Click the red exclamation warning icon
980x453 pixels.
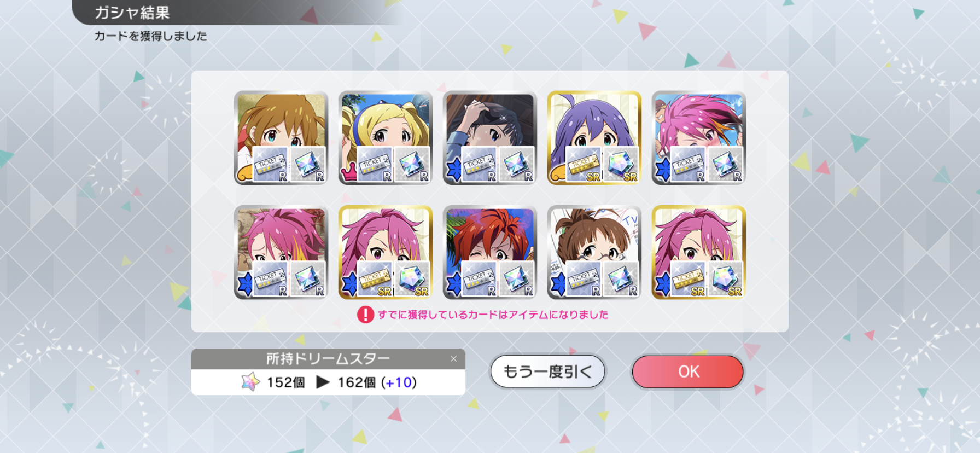(365, 315)
